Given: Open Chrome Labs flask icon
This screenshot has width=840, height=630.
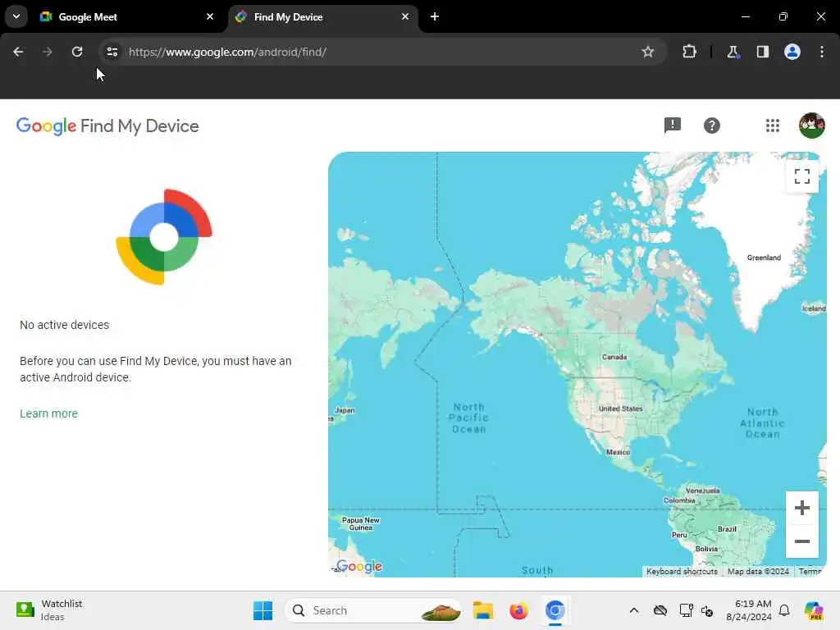Looking at the screenshot, I should [x=733, y=52].
